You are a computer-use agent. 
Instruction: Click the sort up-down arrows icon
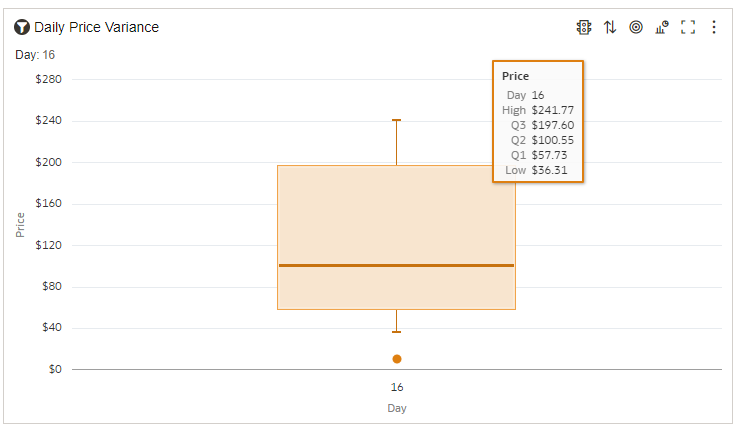(x=610, y=27)
